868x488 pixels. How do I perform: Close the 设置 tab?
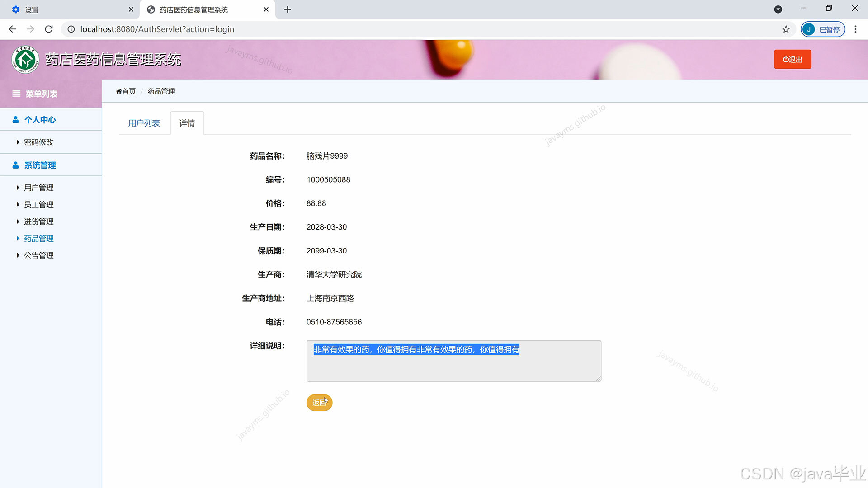[x=131, y=9]
